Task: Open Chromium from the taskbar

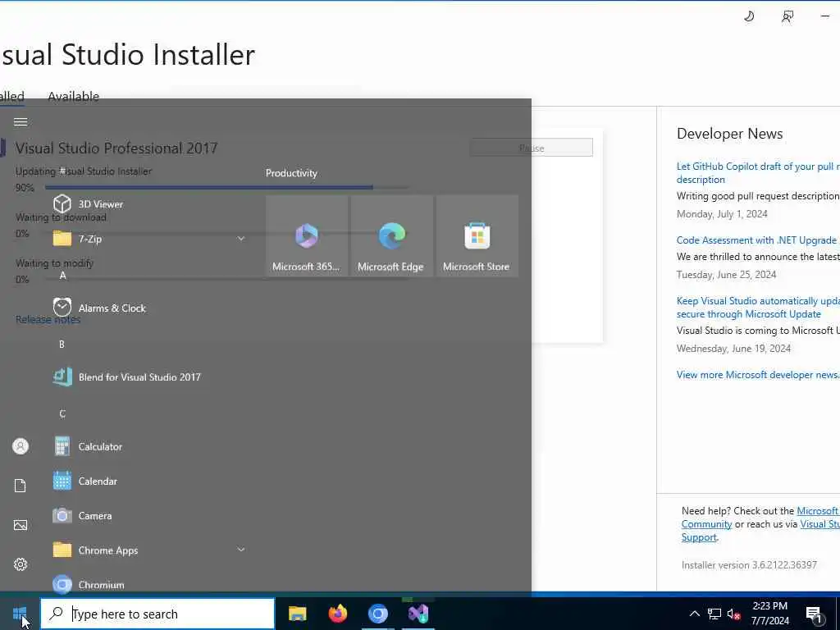Action: tap(377, 614)
